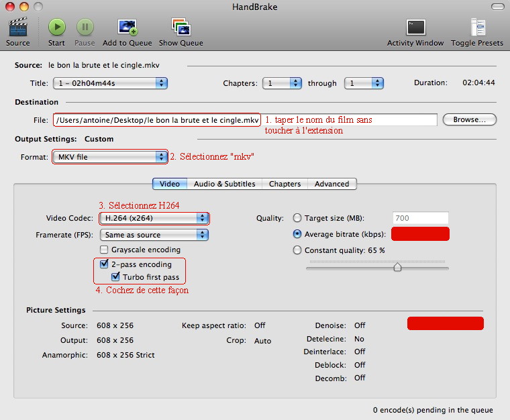510x420 pixels.
Task: Select the Target size (MB) radio button
Action: pyautogui.click(x=297, y=218)
